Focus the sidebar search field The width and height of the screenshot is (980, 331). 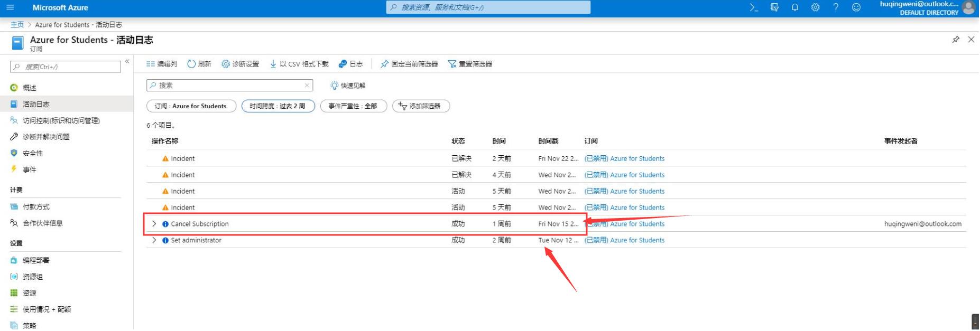point(66,67)
